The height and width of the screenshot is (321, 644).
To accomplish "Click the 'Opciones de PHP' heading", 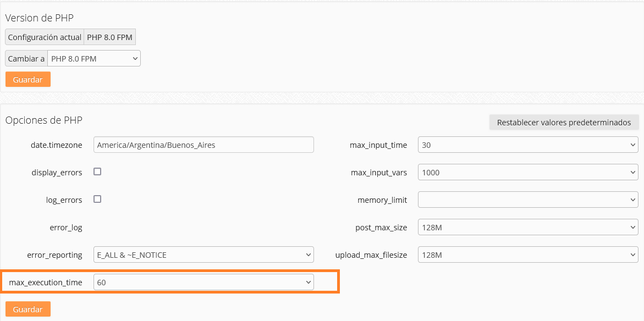I will (x=44, y=120).
